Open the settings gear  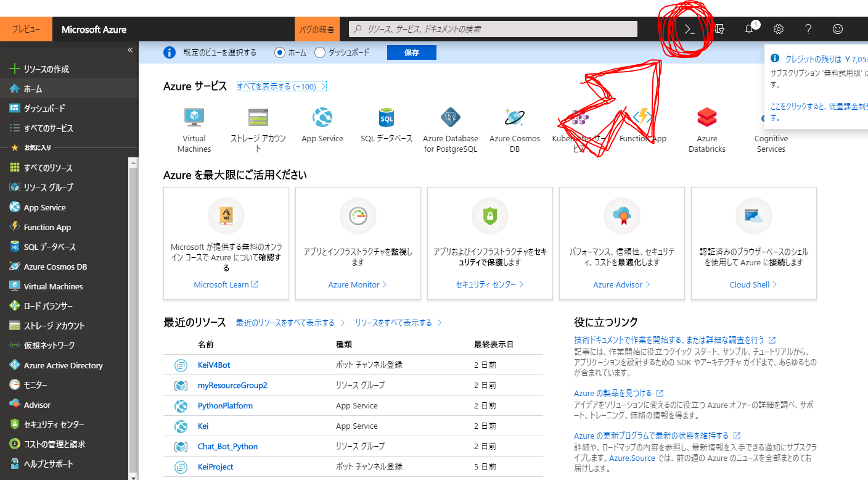tap(778, 28)
